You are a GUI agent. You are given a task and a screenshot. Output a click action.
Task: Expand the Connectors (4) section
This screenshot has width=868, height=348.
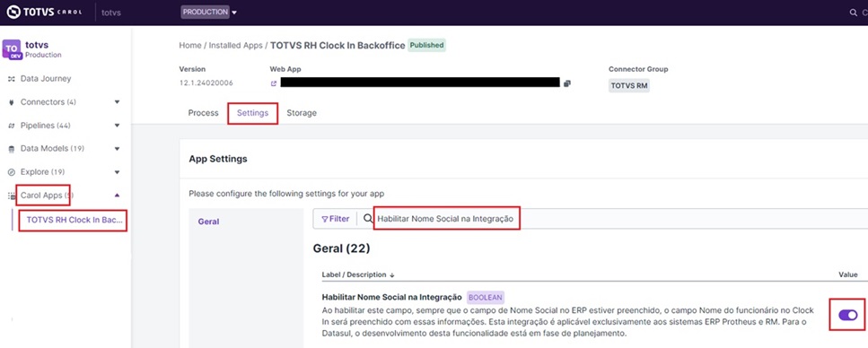[117, 102]
